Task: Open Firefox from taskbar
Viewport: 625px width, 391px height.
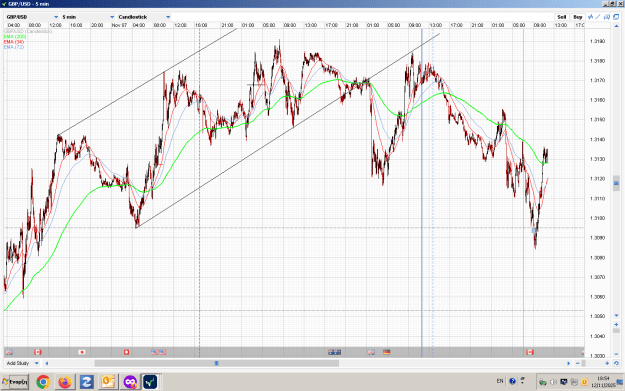Action: click(x=65, y=382)
